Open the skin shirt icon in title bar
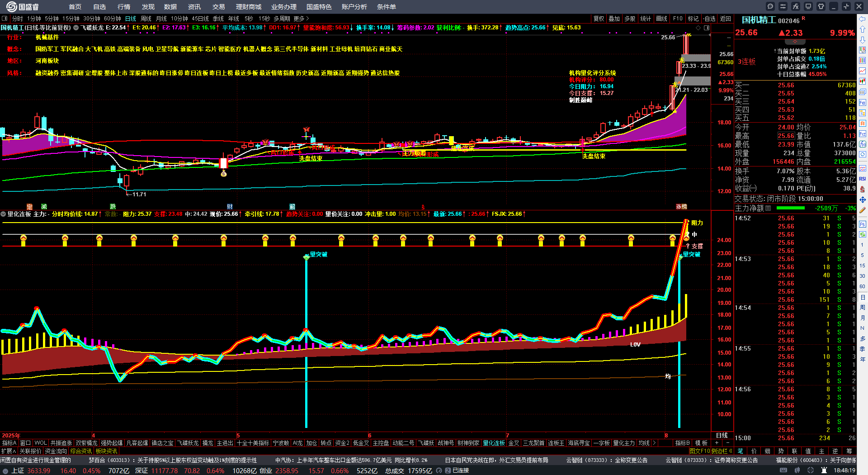 point(821,6)
